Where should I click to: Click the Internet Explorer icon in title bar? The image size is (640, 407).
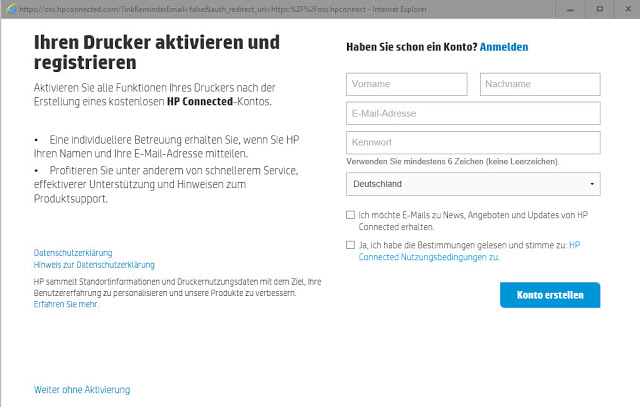click(x=11, y=9)
